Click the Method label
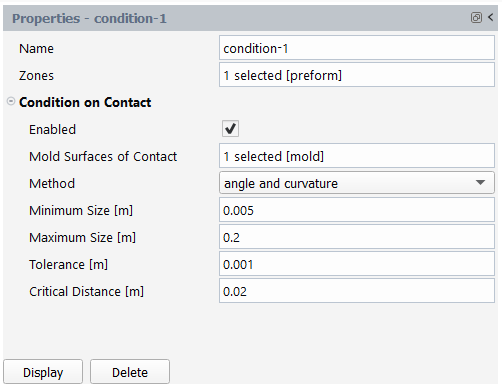The height and width of the screenshot is (386, 502). pyautogui.click(x=52, y=183)
